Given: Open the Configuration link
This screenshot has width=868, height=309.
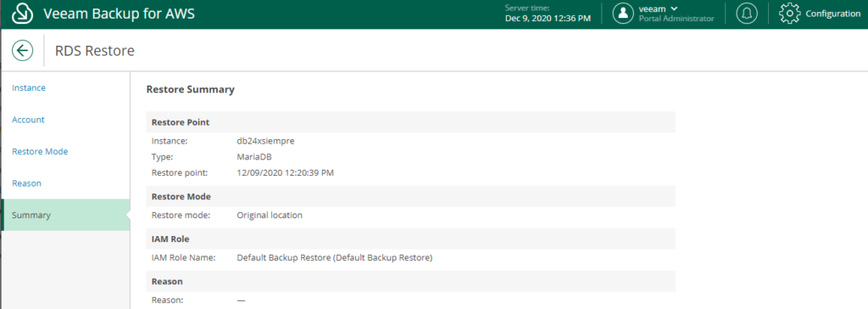Looking at the screenshot, I should click(x=832, y=14).
